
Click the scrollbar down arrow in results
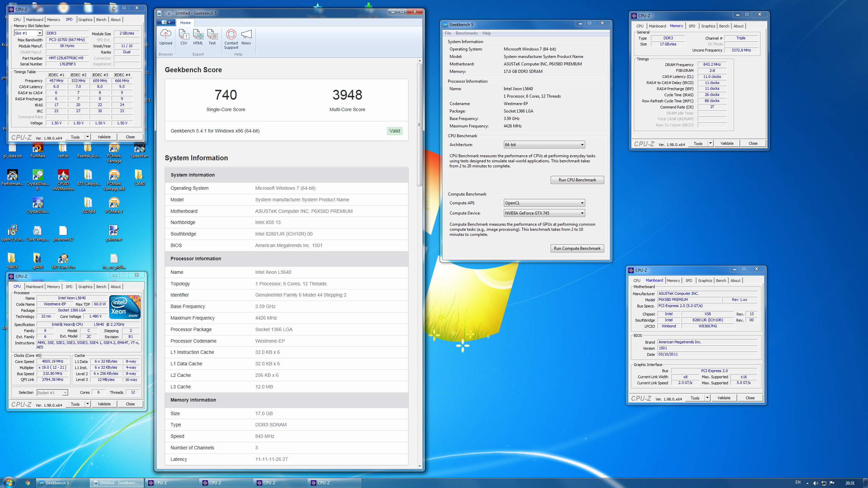tap(419, 466)
